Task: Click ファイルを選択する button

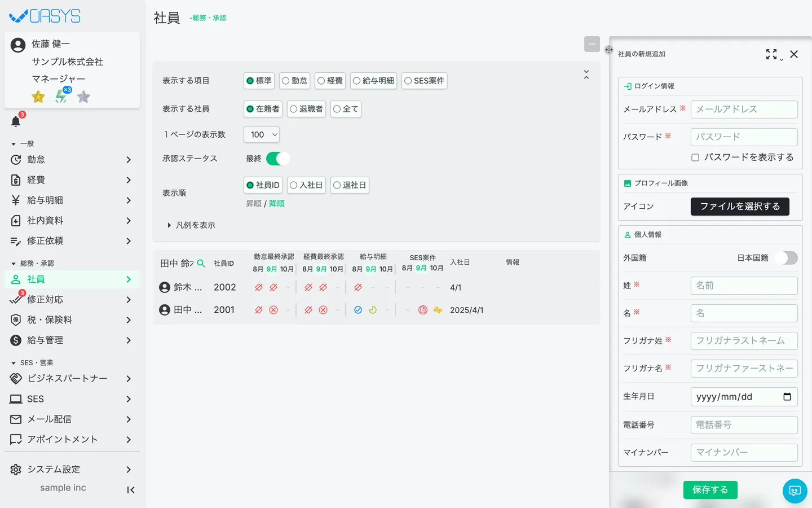Action: [x=740, y=207]
